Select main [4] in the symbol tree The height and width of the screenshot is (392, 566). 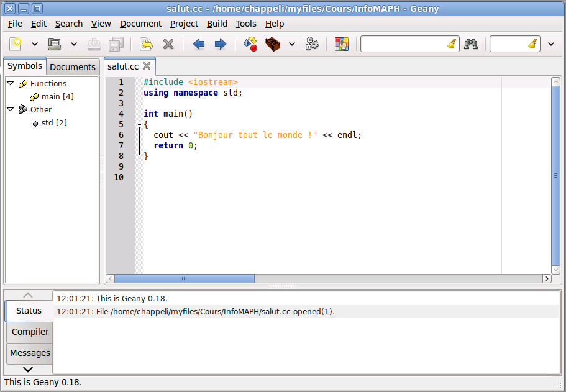tap(57, 97)
